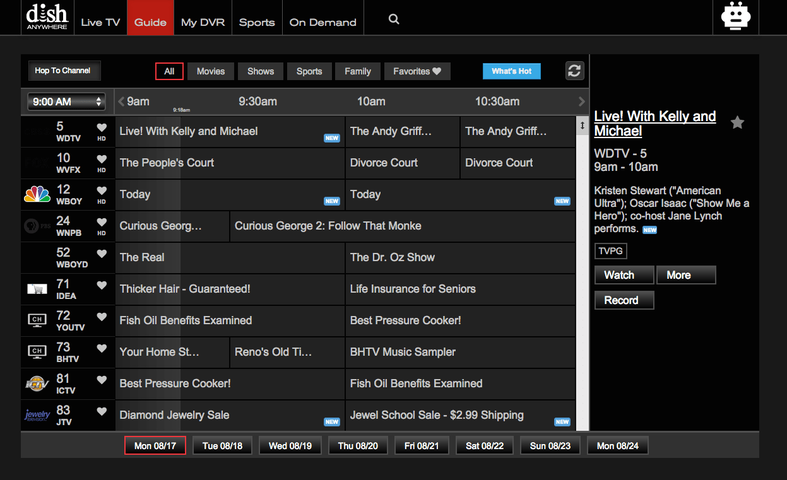
Task: Click the Record button
Action: pos(624,300)
